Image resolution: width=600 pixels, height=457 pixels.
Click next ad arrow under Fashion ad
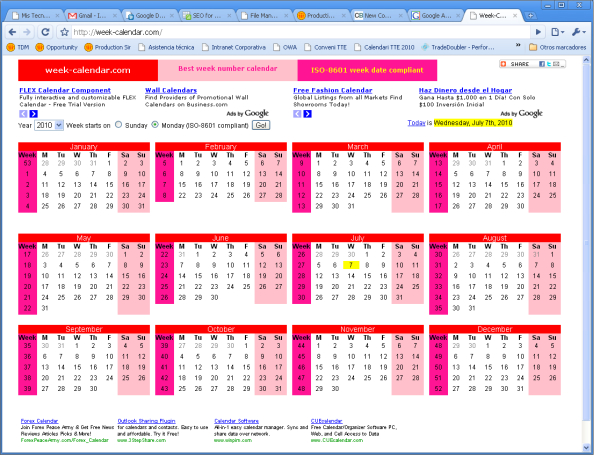308,114
